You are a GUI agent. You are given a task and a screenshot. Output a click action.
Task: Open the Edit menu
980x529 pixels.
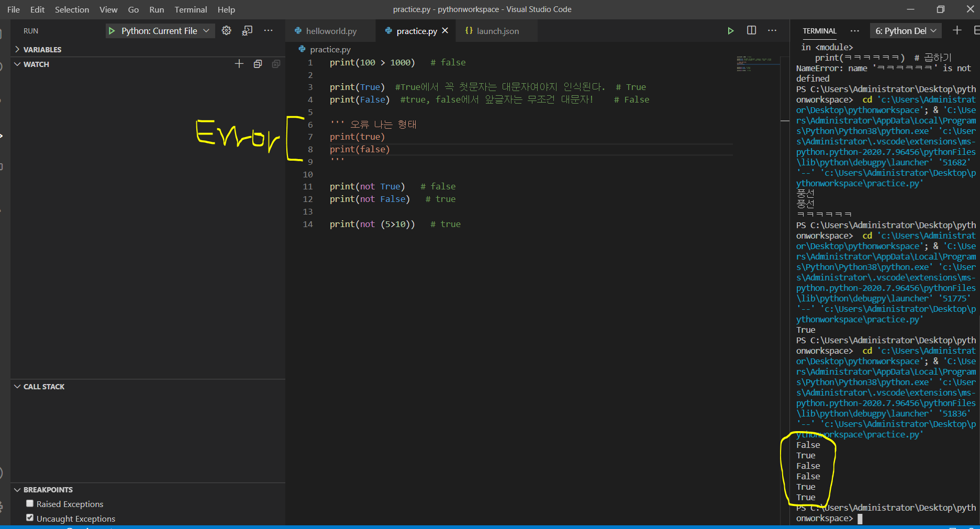tap(37, 9)
